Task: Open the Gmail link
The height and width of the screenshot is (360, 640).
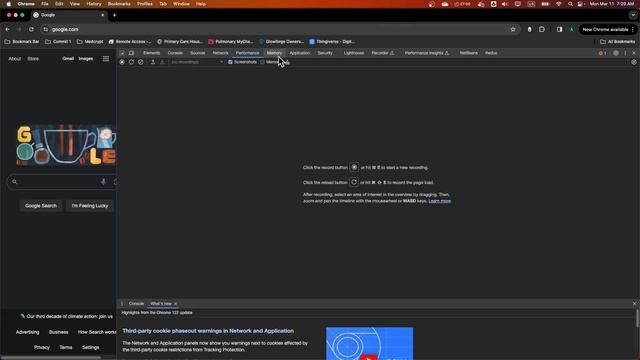Action: [68, 59]
